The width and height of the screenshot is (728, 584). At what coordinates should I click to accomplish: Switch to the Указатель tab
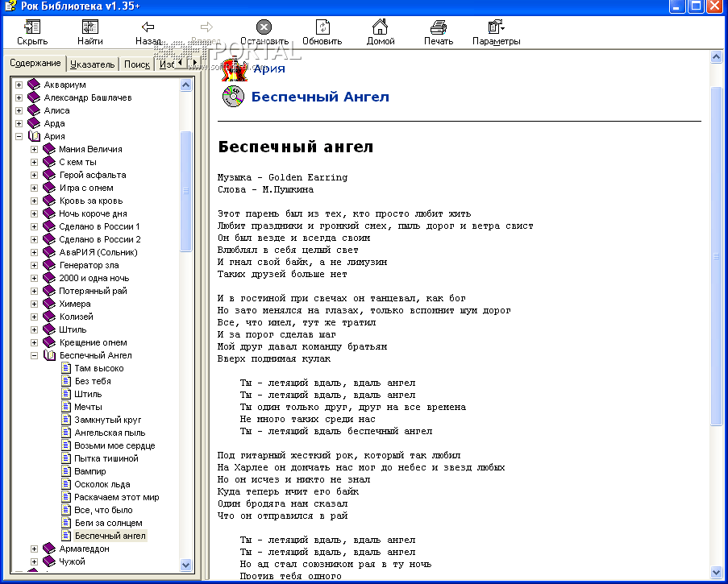coord(93,64)
